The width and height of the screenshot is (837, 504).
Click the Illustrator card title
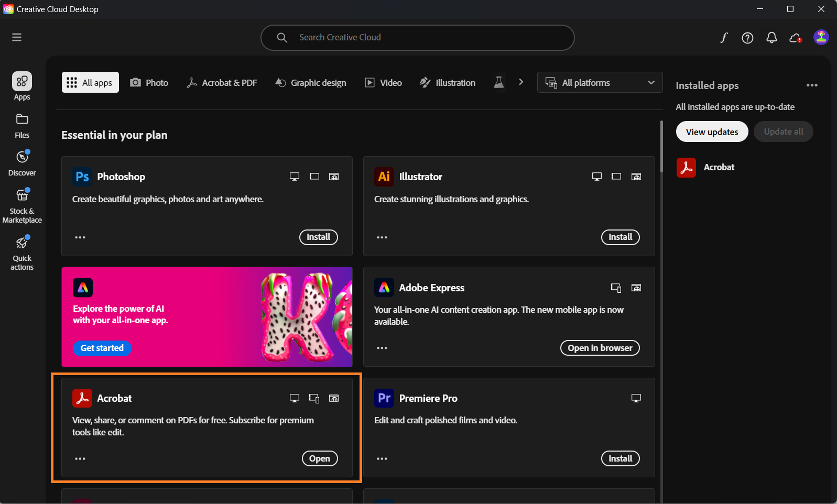(421, 177)
